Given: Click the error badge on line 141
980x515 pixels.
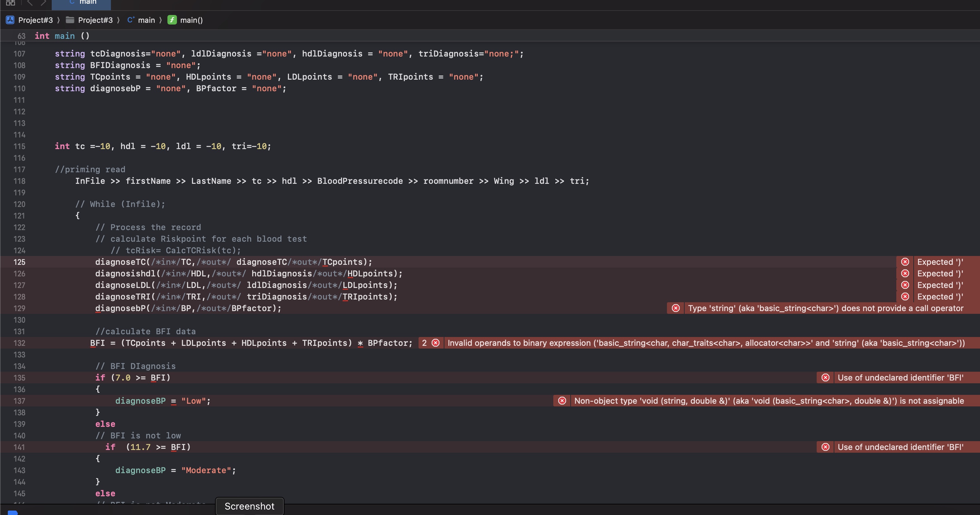Looking at the screenshot, I should 826,447.
